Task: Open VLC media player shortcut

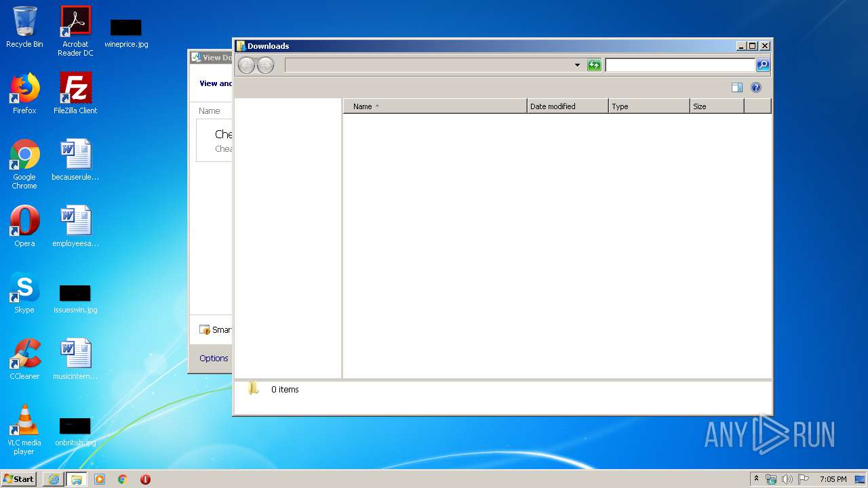Action: point(24,430)
